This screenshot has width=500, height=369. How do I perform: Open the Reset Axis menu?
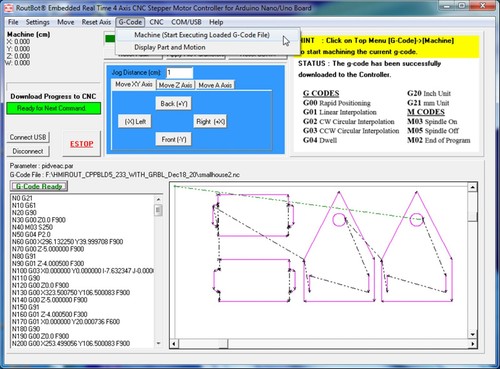coord(96,22)
